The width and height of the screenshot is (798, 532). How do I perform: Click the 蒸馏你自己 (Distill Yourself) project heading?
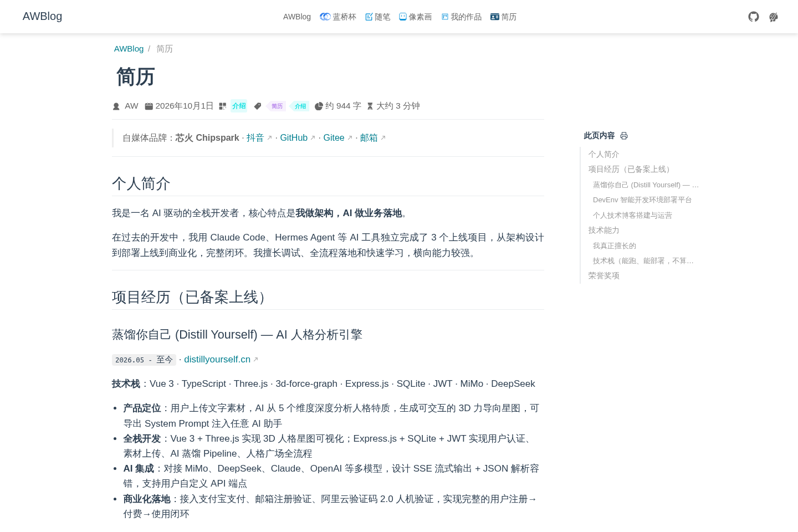click(x=237, y=335)
